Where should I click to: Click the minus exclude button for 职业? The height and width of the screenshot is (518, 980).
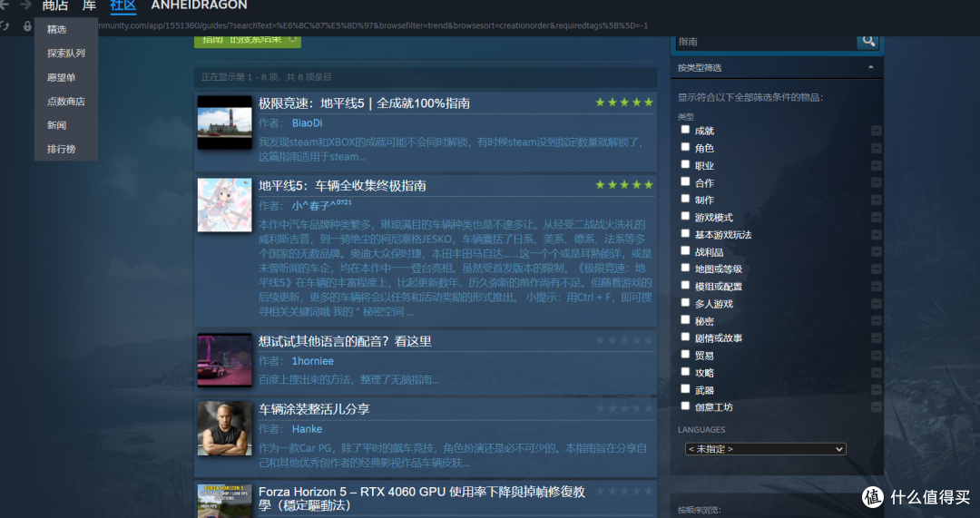877,166
